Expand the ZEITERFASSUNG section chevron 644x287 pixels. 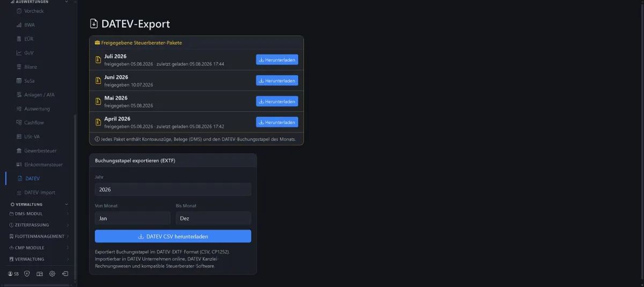point(68,225)
